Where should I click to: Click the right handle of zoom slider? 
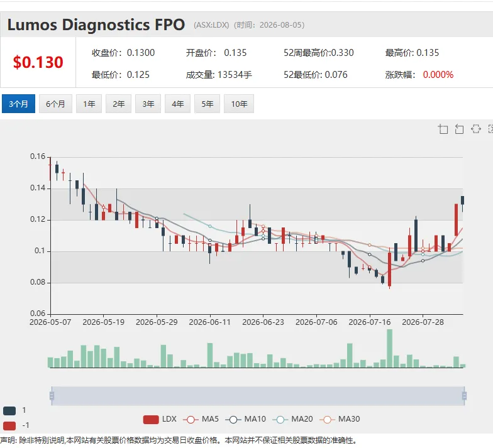pos(464,396)
